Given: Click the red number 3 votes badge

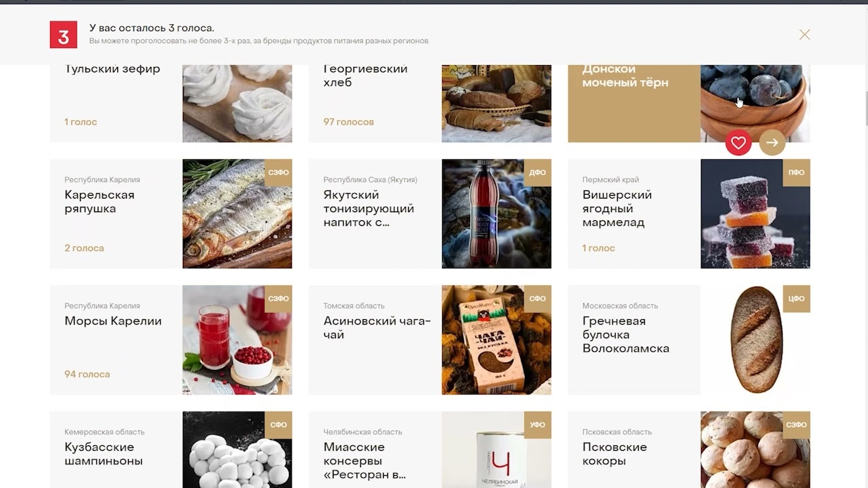Looking at the screenshot, I should 64,35.
